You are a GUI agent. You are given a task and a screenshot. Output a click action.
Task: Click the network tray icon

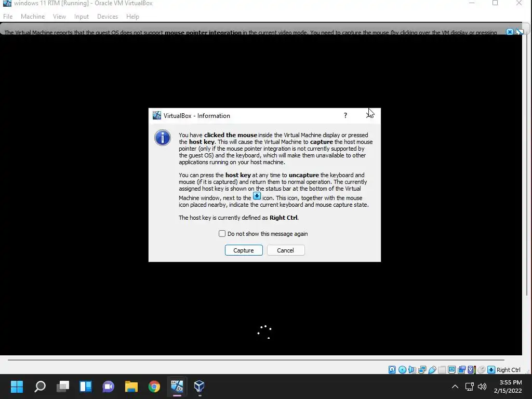coord(469,387)
